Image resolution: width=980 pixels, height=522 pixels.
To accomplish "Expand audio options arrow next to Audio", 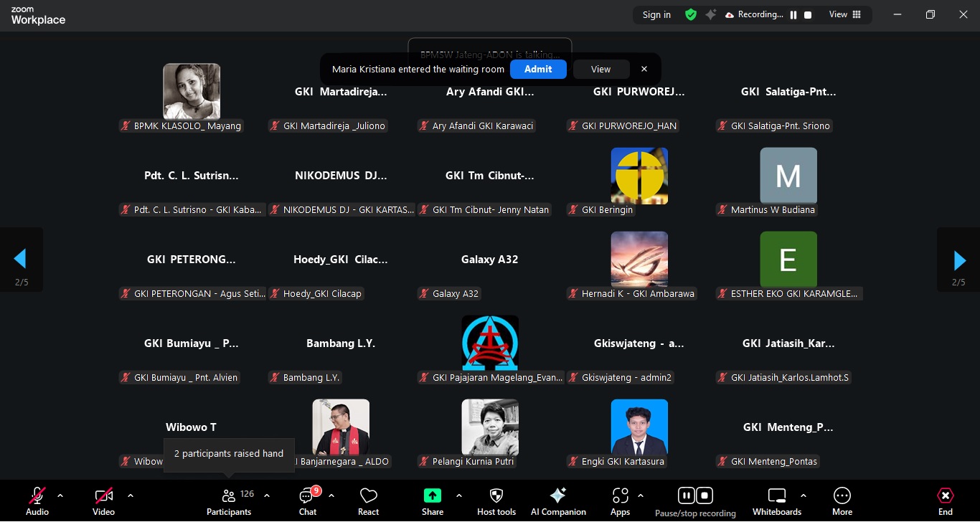I will pos(60,495).
